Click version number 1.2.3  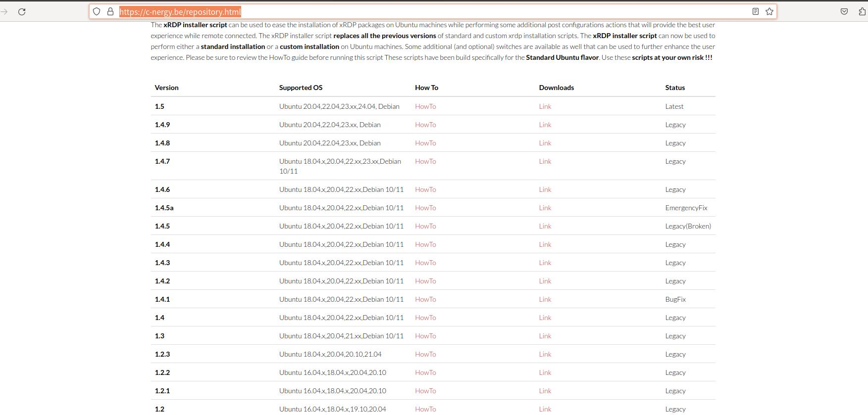(x=162, y=354)
